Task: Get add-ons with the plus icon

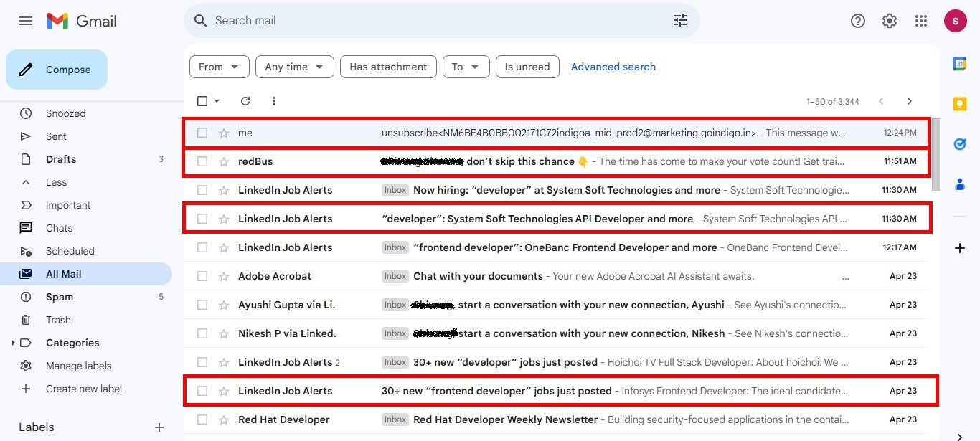Action: (960, 248)
